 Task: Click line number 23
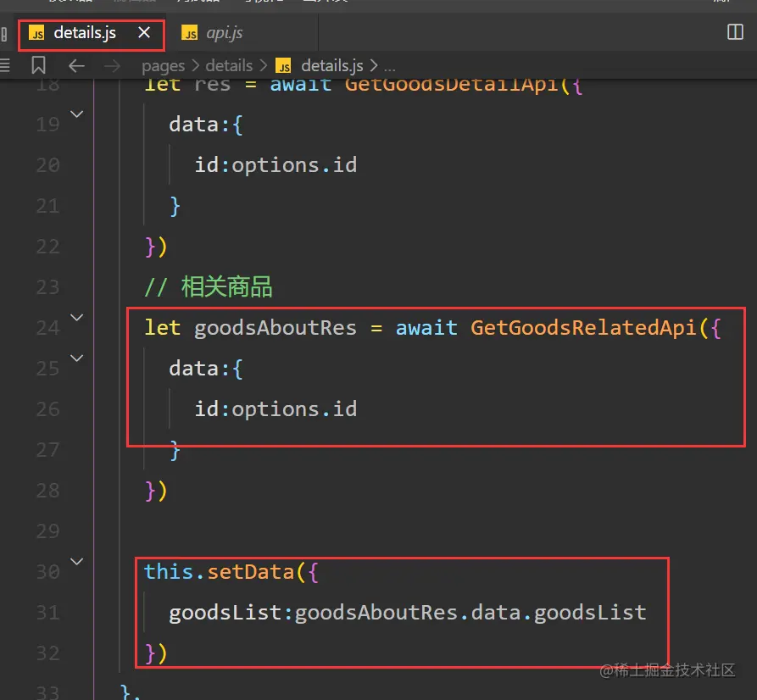click(x=47, y=287)
